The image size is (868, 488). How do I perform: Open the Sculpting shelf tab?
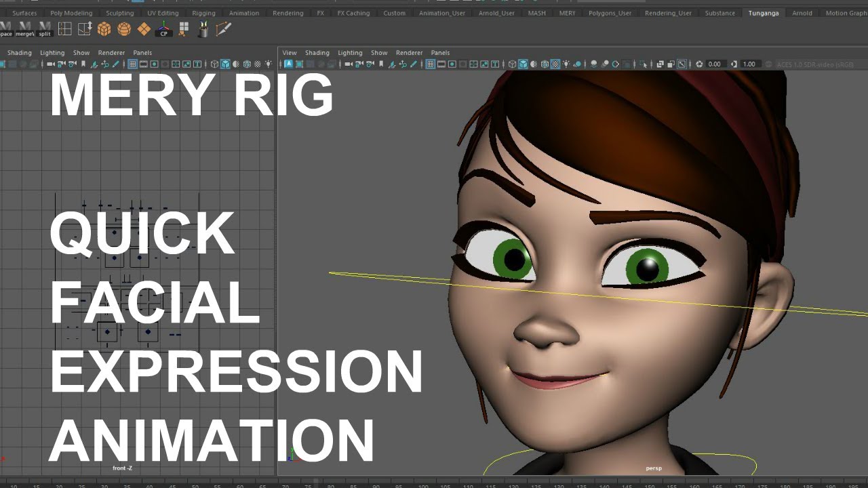tap(119, 13)
